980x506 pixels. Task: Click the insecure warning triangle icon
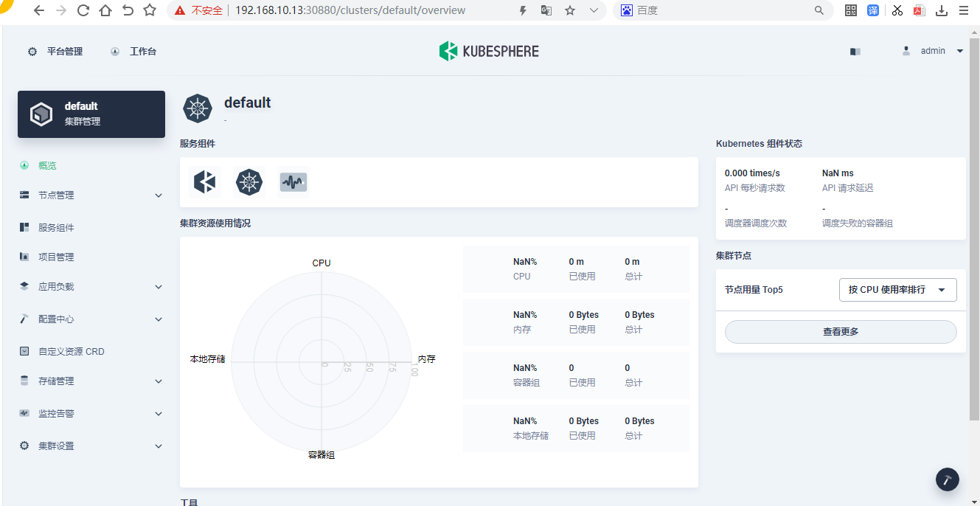click(179, 10)
